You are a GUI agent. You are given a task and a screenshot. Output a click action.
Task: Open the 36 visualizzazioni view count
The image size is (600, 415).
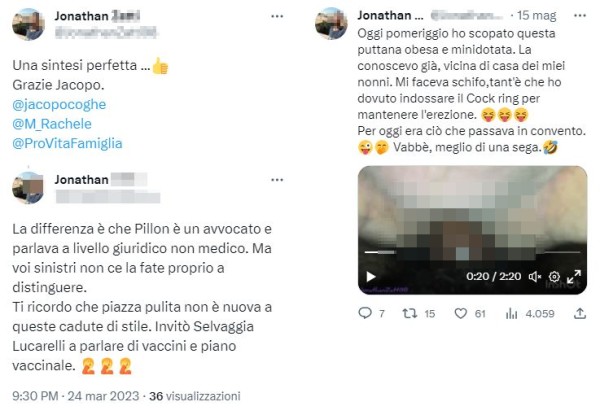click(x=195, y=396)
